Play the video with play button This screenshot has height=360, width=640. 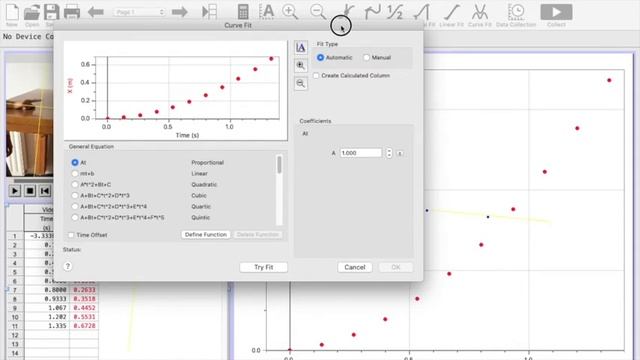coord(15,191)
